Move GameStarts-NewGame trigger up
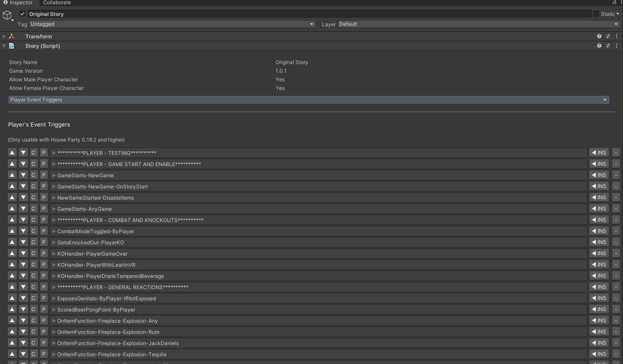 click(x=12, y=175)
